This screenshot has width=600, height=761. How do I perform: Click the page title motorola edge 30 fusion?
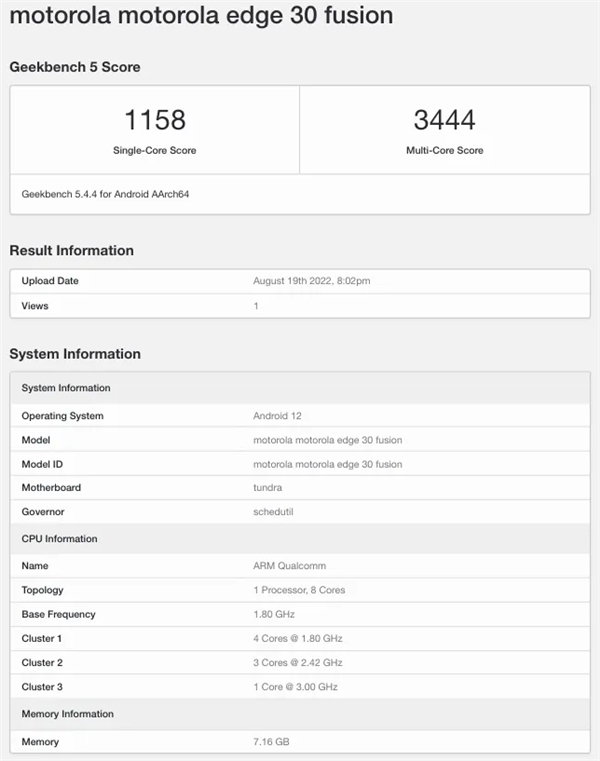coord(201,16)
